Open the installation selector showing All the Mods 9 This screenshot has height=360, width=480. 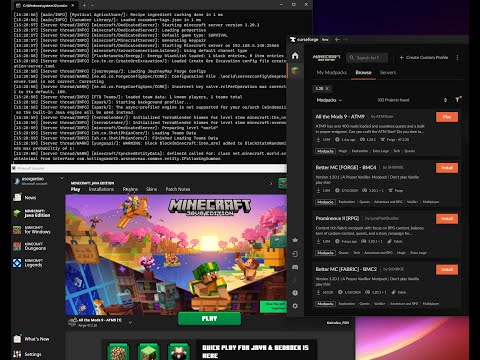(x=100, y=322)
